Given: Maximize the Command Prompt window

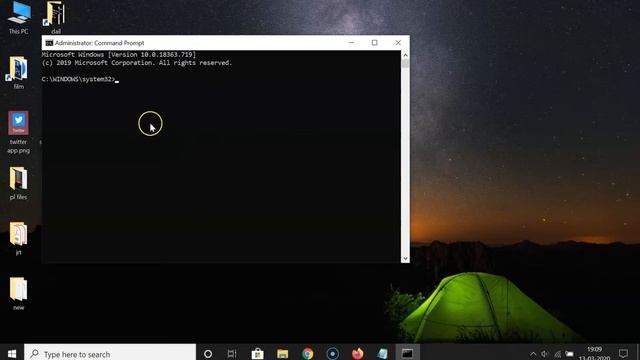Looking at the screenshot, I should pyautogui.click(x=374, y=42).
